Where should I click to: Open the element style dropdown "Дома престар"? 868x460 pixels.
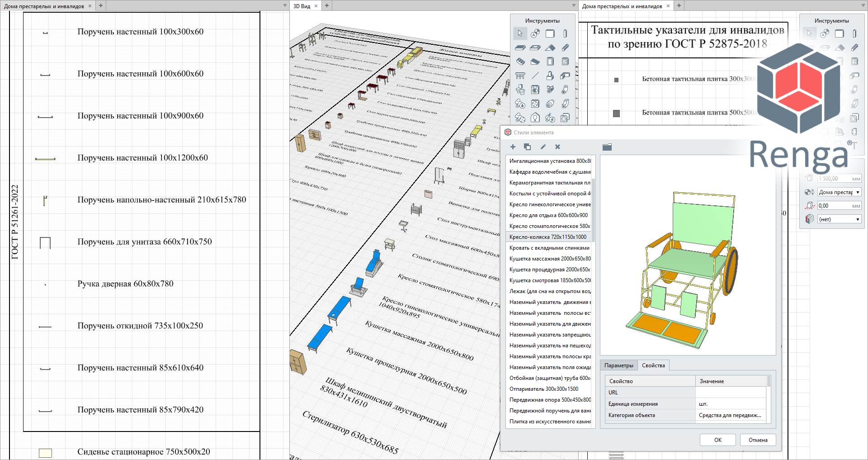coord(840,192)
